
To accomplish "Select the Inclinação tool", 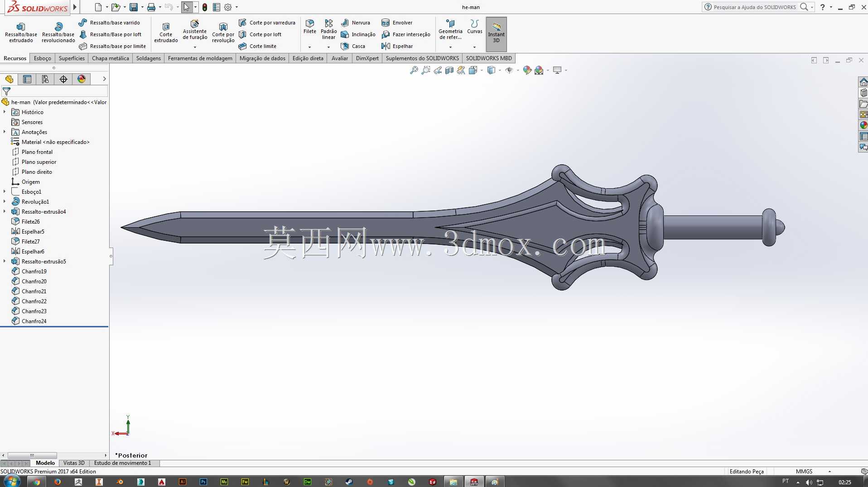I will coord(358,34).
